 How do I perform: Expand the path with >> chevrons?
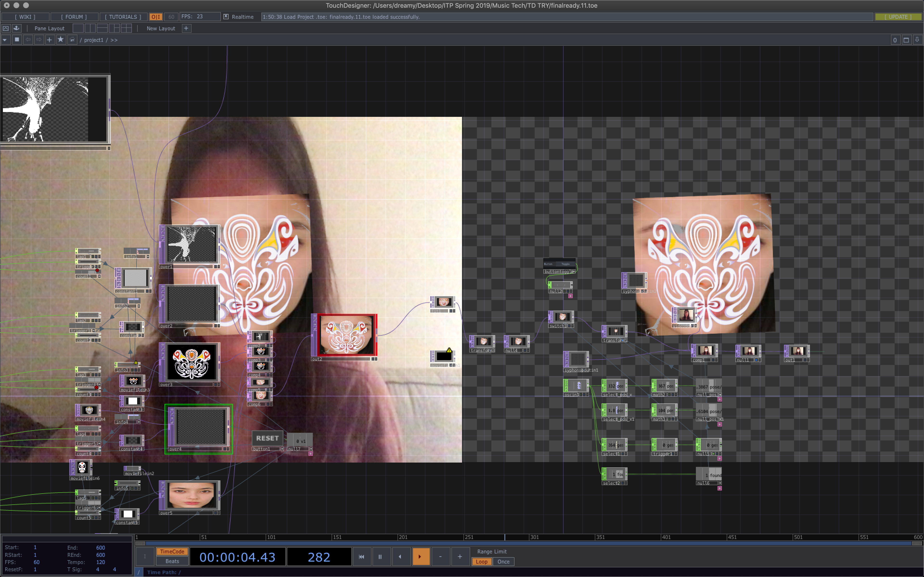114,40
